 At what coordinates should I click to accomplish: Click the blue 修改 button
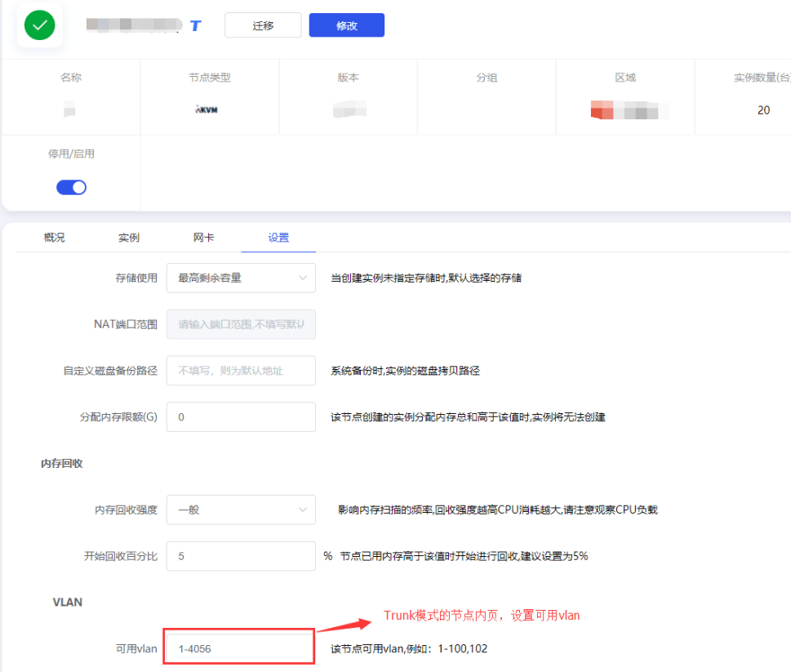[347, 25]
